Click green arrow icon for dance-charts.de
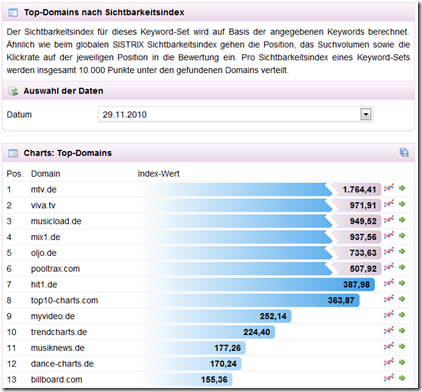Viewport: 422px width, 392px height. (x=402, y=362)
